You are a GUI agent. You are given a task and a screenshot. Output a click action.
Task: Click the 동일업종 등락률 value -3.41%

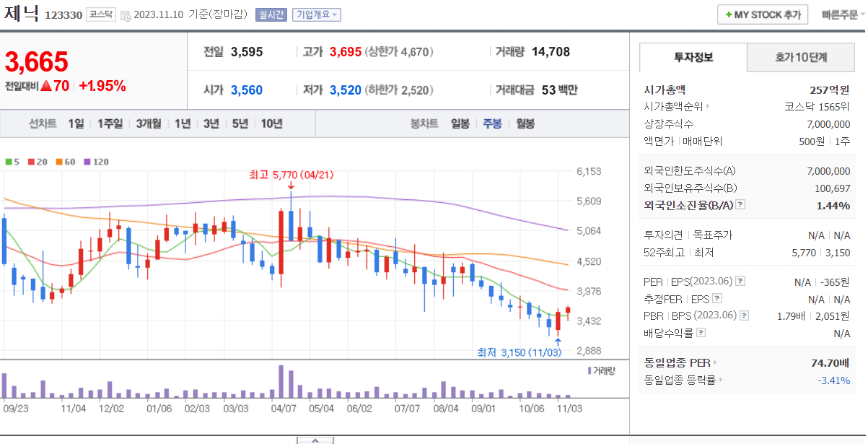click(x=834, y=380)
